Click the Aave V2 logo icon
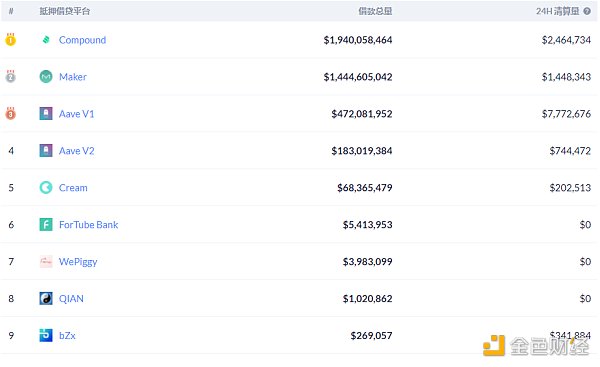 point(46,150)
